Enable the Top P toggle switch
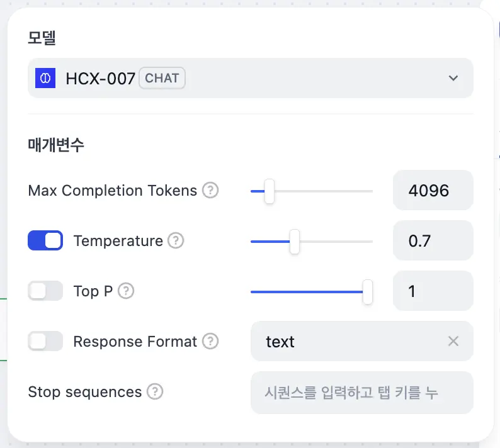The height and width of the screenshot is (448, 500). [45, 291]
